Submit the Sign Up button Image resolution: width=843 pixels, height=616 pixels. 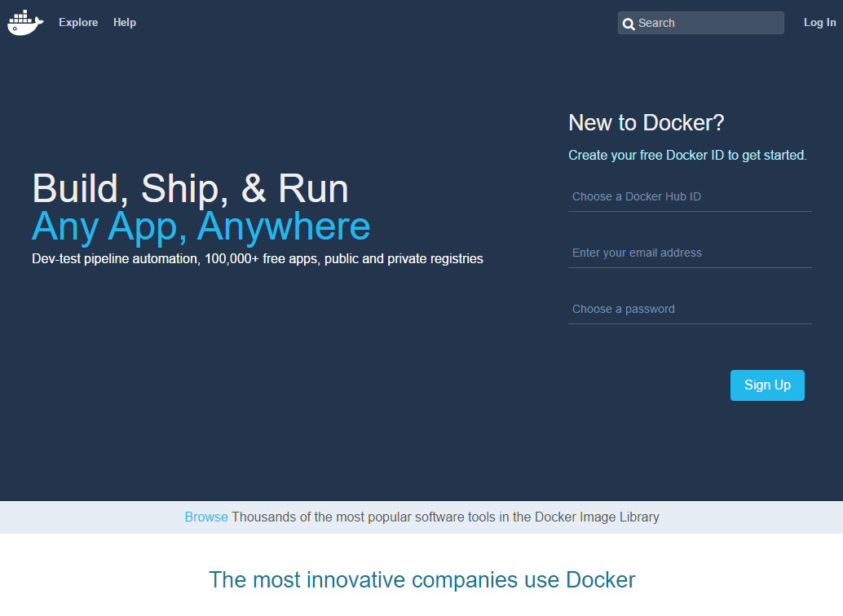(x=767, y=385)
